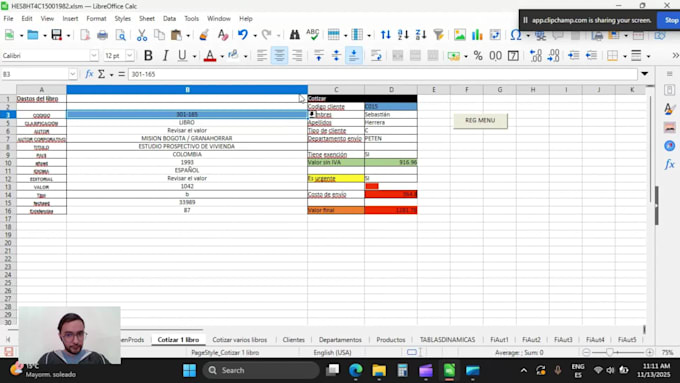Viewport: 680px width, 383px height.
Task: Click the zoom out minus button
Action: [x=586, y=352]
